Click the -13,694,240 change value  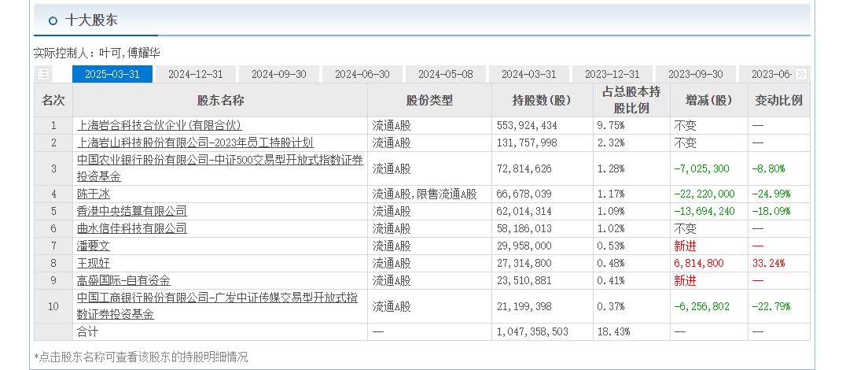704,212
